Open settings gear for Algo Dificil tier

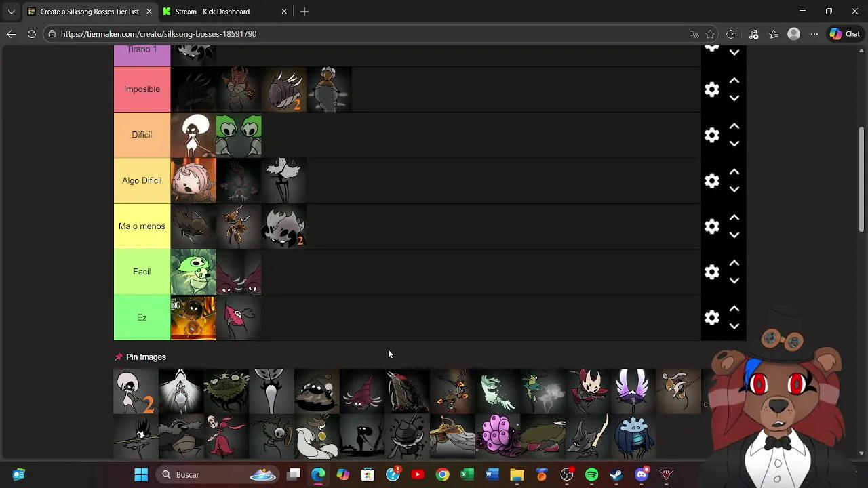coord(711,180)
